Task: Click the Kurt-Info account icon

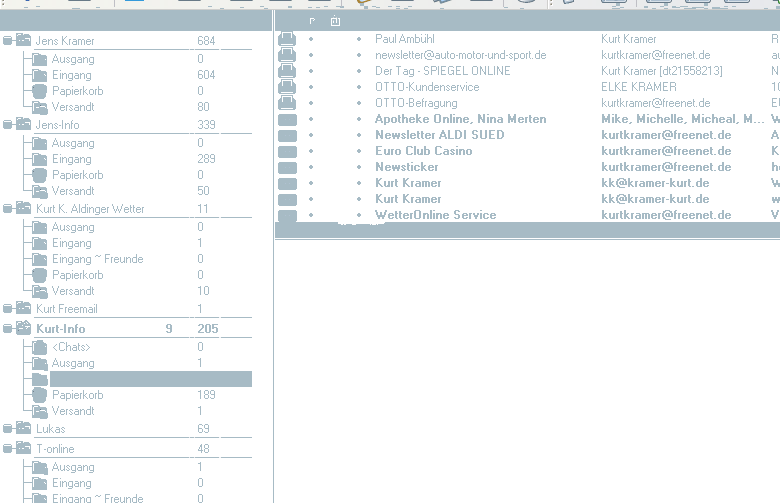Action: point(23,329)
